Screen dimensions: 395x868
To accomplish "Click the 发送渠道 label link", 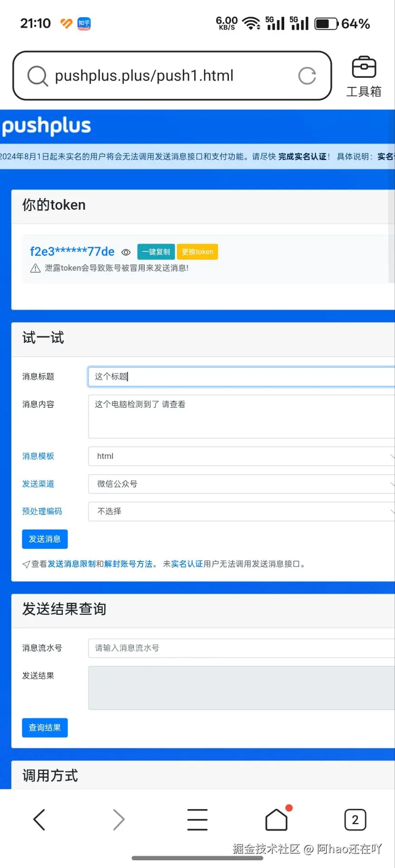I will coord(38,484).
